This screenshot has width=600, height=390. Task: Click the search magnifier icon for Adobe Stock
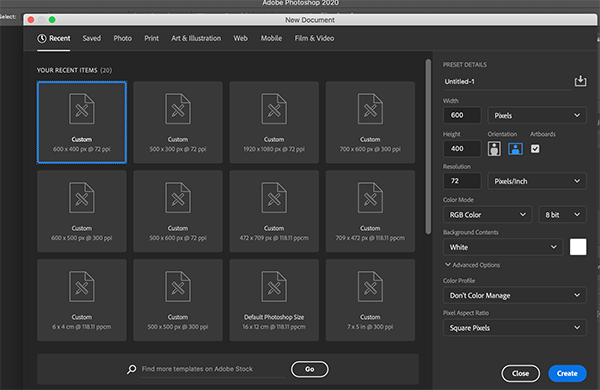pyautogui.click(x=132, y=369)
